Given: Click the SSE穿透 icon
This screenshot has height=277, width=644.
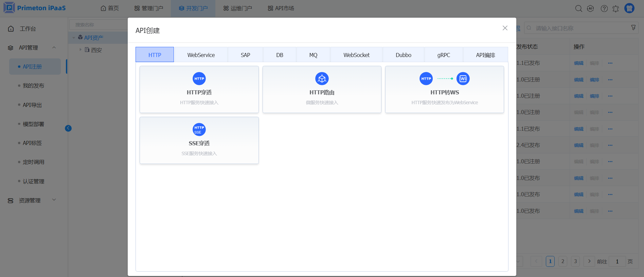Looking at the screenshot, I should [x=199, y=130].
